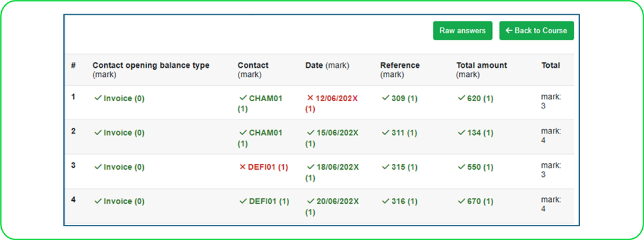The image size is (644, 240).
Task: Click the Total amount column header
Action: 481,66
